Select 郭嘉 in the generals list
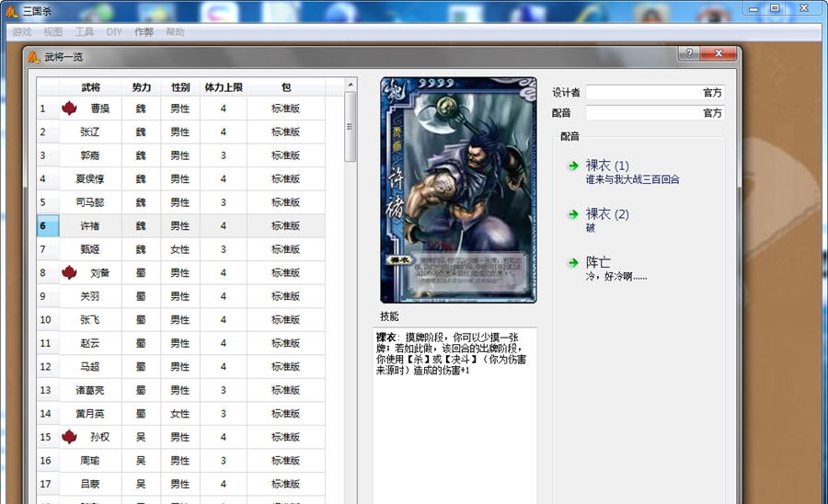This screenshot has width=828, height=504. tap(90, 155)
